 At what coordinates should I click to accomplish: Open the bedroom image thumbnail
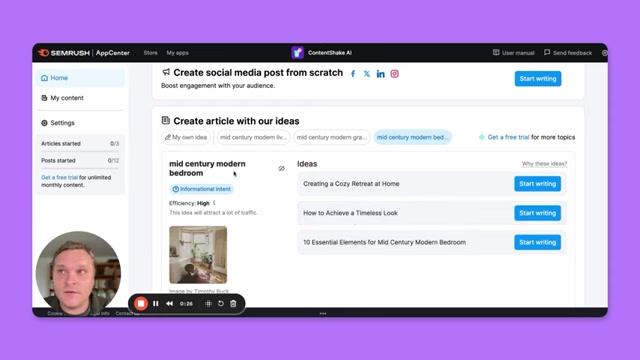(x=198, y=255)
